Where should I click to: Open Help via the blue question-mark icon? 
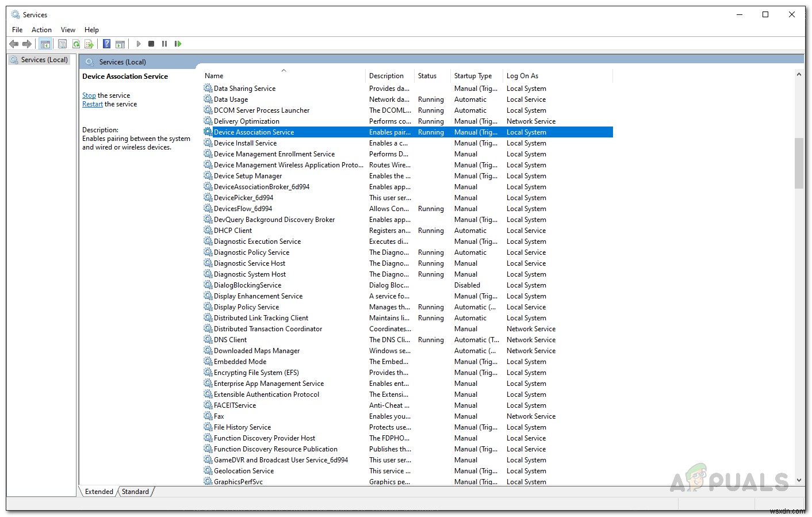[x=106, y=44]
